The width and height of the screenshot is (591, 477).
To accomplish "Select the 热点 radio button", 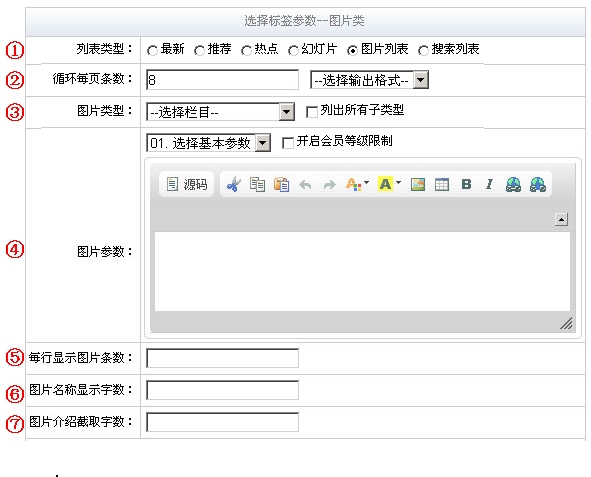I will [246, 50].
